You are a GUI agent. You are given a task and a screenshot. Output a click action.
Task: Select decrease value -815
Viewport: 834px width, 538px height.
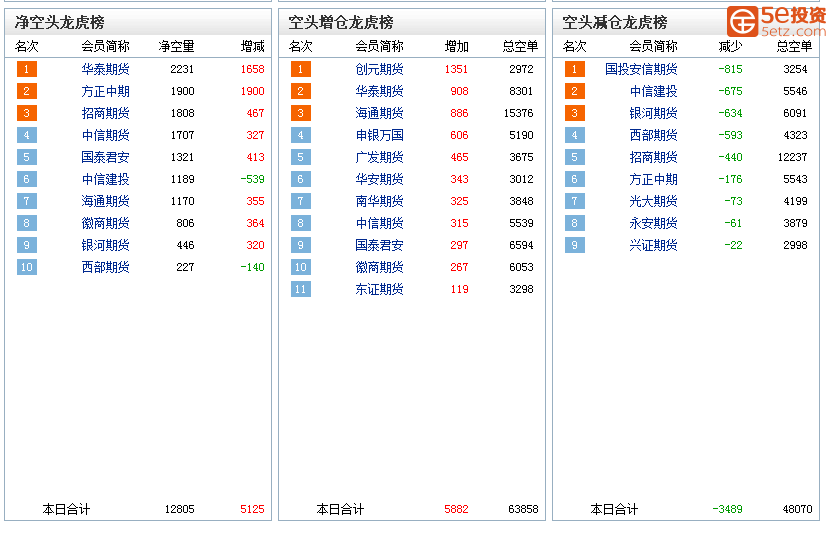coord(730,69)
